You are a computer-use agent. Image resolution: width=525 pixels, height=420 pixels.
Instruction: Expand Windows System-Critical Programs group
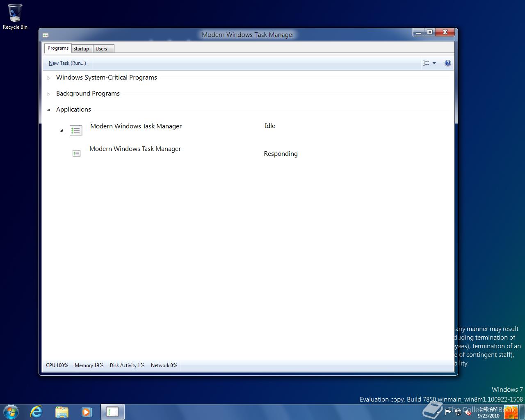coord(48,78)
